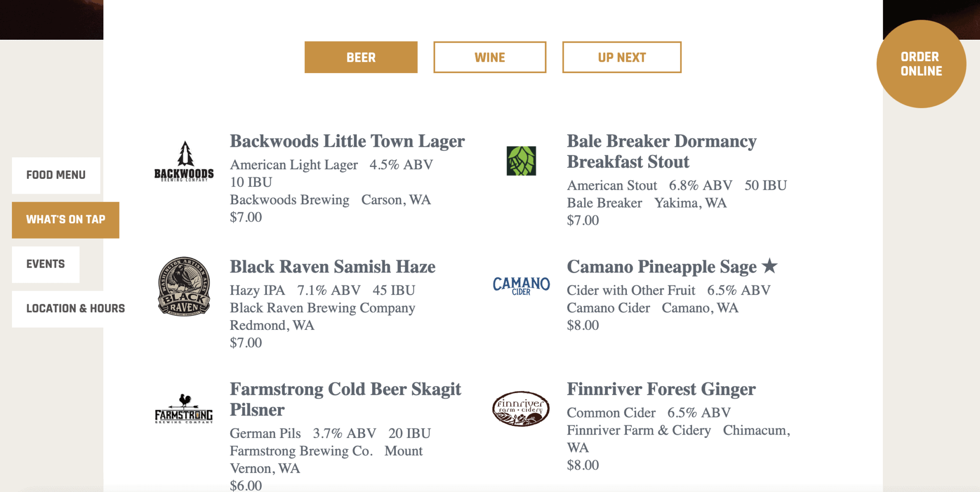Click the Finnriver Farm & Cidery logo
This screenshot has width=980, height=492.
(521, 409)
